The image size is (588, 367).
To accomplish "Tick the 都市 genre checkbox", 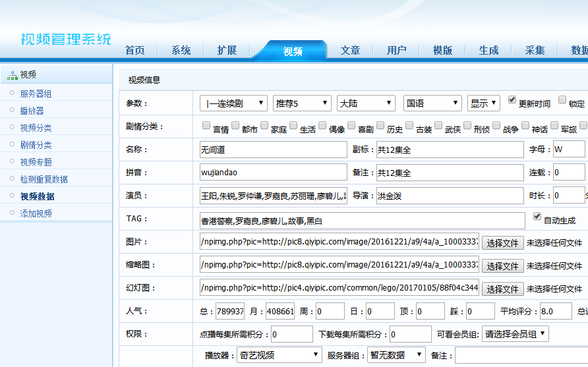I will click(x=235, y=125).
